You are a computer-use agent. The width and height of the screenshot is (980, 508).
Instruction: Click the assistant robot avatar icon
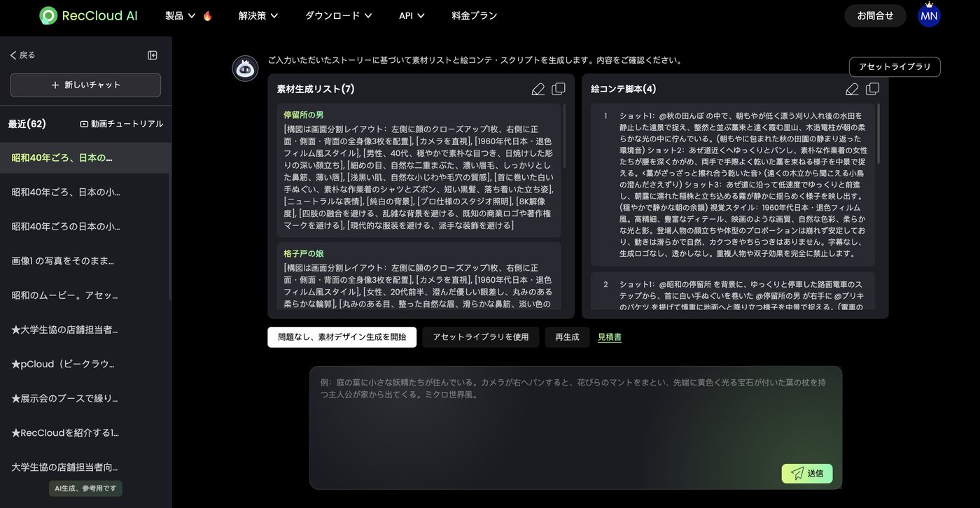click(245, 69)
